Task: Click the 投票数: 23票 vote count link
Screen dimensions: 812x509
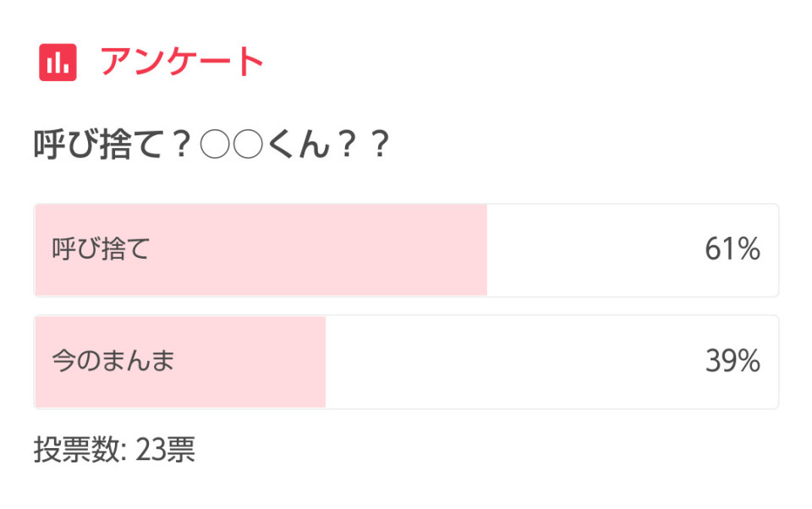Action: (x=116, y=452)
